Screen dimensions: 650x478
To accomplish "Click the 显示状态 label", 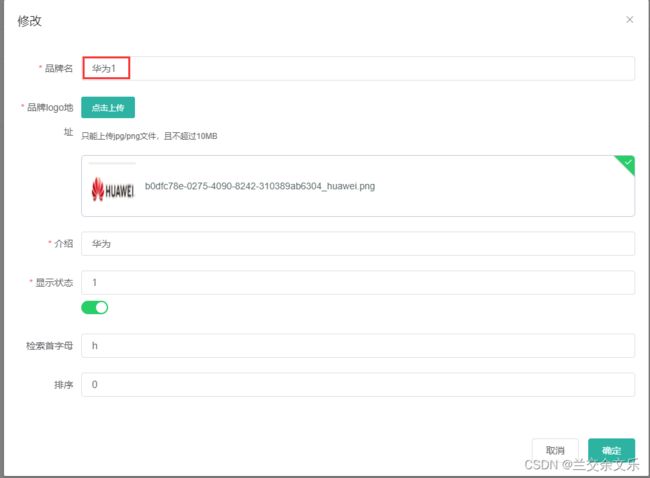I will click(x=54, y=282).
